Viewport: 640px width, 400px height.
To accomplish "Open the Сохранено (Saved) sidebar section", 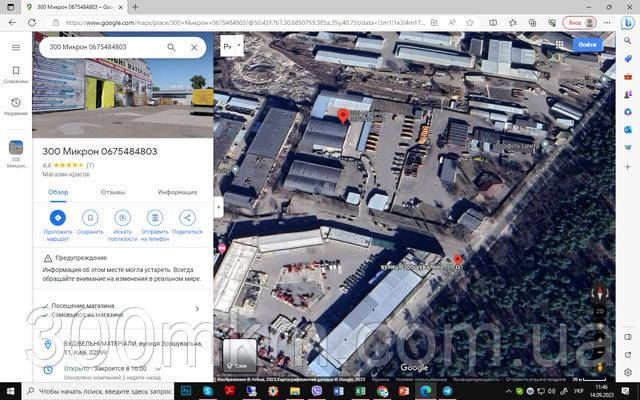I will pyautogui.click(x=16, y=75).
